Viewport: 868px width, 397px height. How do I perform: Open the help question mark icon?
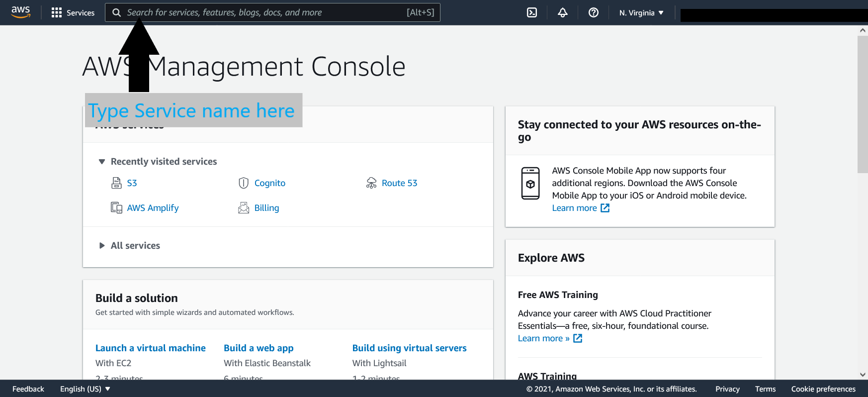(x=594, y=12)
